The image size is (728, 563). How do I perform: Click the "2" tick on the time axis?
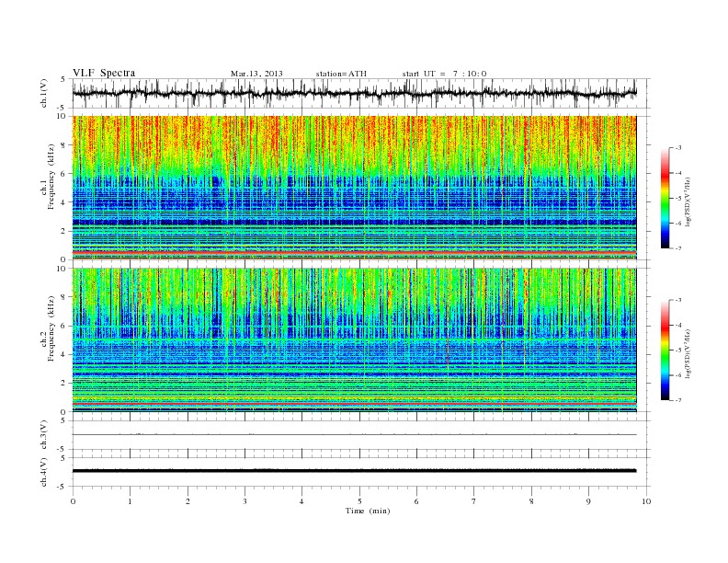(188, 501)
